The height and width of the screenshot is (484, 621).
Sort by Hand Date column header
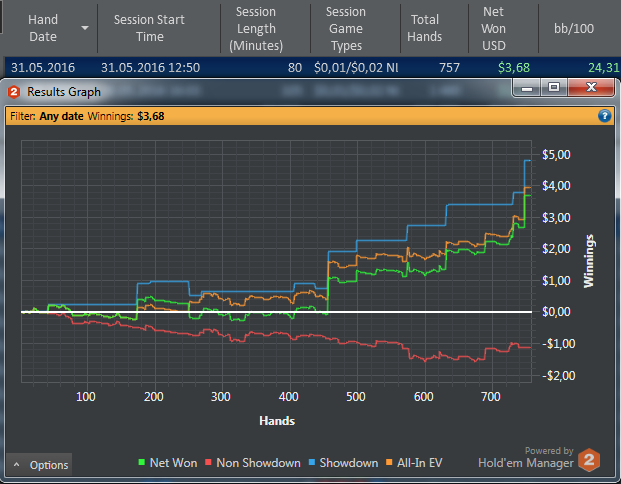pyautogui.click(x=43, y=28)
